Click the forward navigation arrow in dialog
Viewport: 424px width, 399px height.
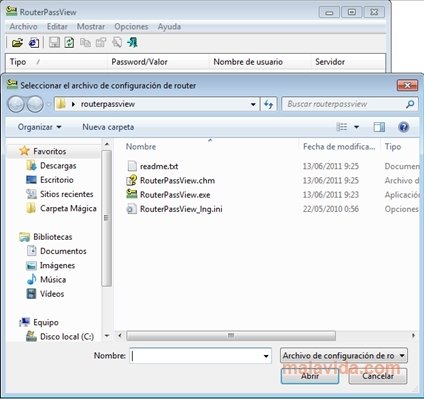point(35,104)
